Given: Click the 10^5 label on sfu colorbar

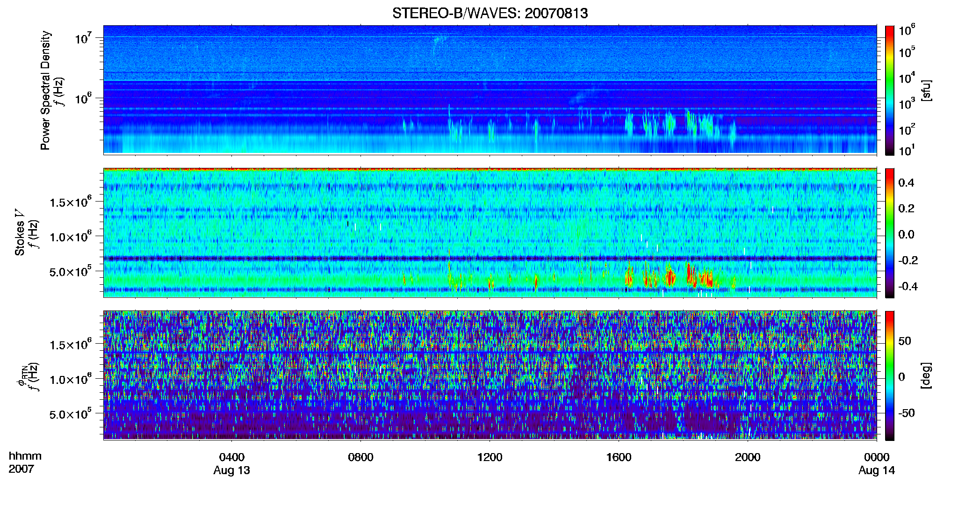Looking at the screenshot, I should click(907, 52).
